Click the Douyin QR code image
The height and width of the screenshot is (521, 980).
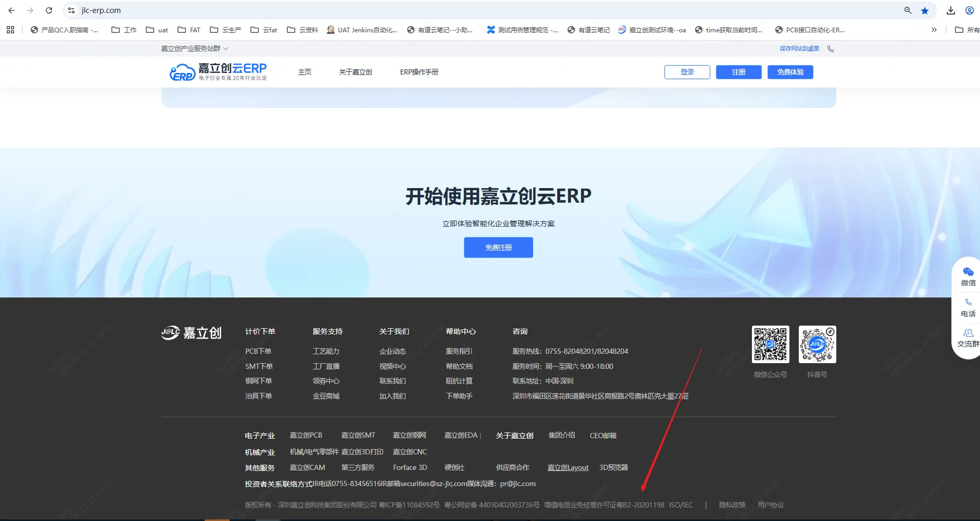[817, 344]
